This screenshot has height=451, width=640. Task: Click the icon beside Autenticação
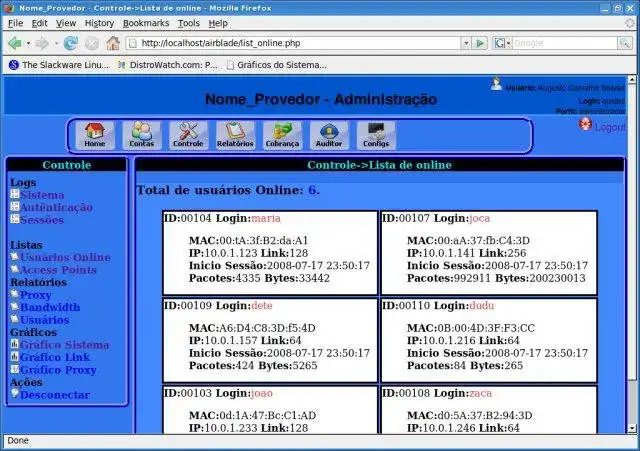point(15,207)
